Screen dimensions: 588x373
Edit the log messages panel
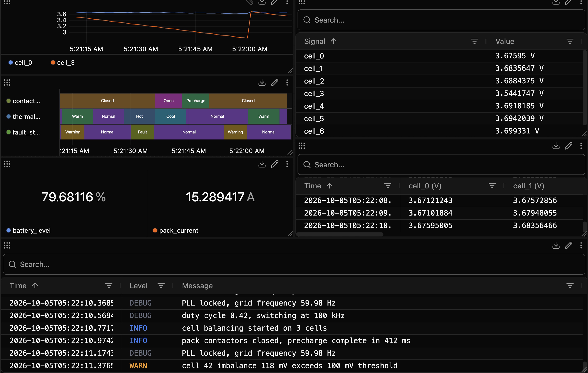(x=569, y=245)
